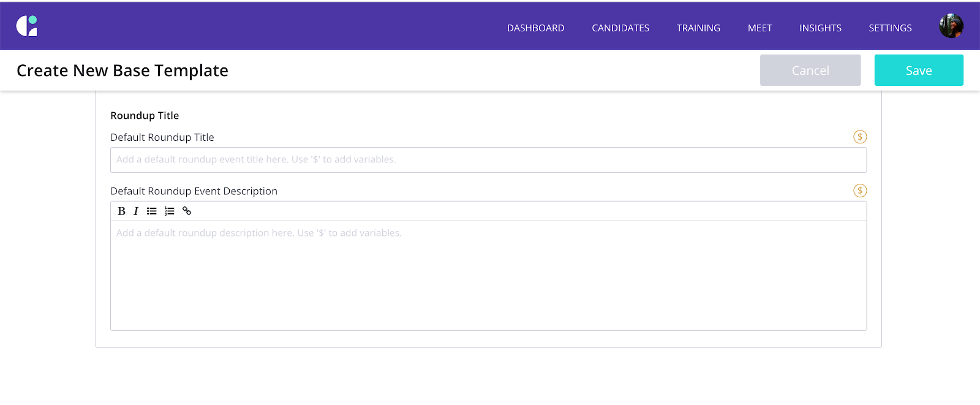Open the Training section
This screenshot has width=980, height=405.
[698, 28]
